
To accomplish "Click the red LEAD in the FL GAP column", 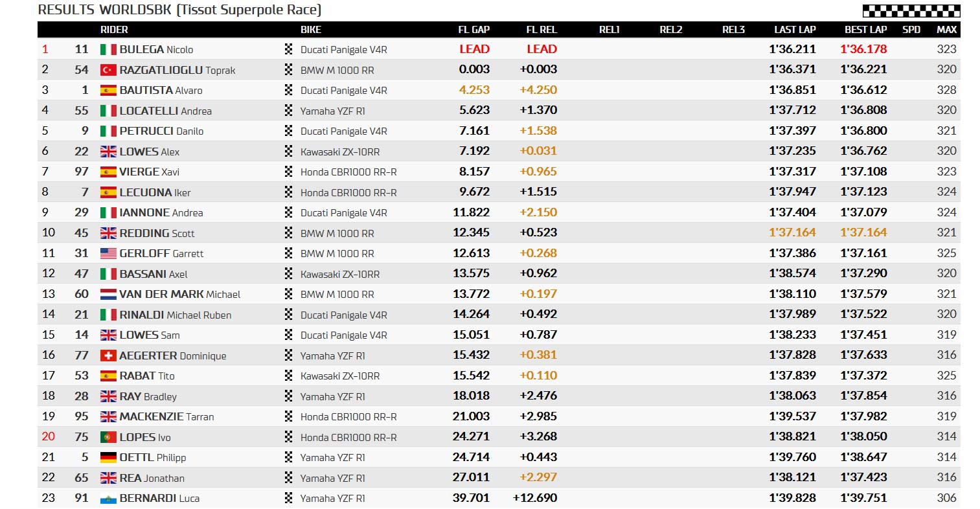I will click(475, 49).
